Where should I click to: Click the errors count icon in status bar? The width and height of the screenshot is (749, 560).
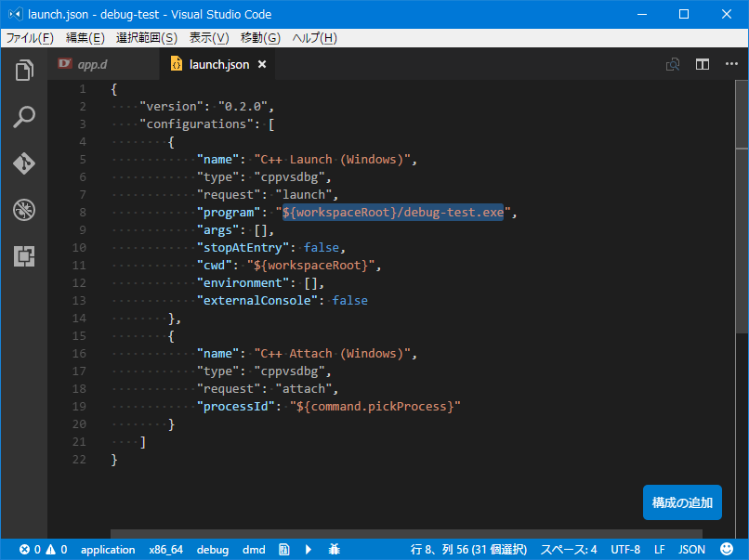(24, 550)
